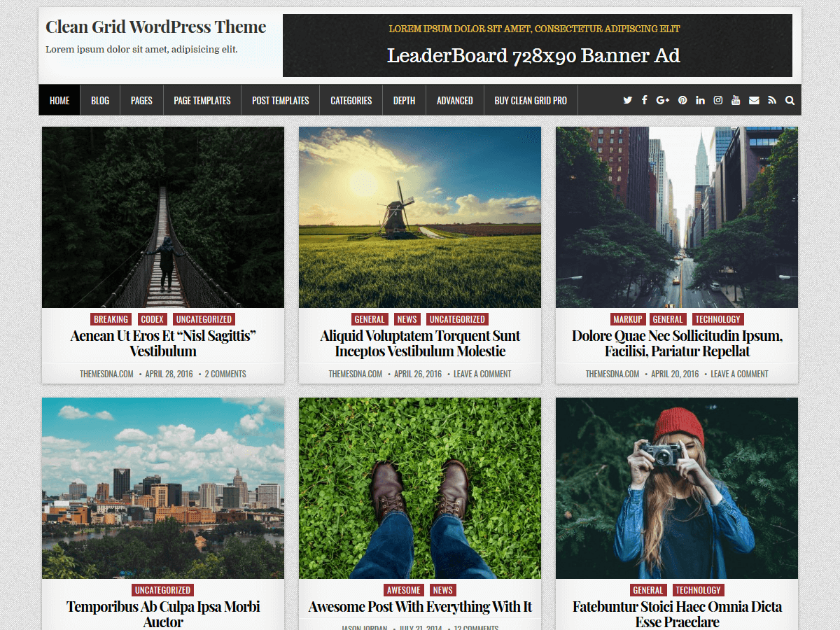Open the Instagram profile icon
The image size is (840, 630).
(718, 100)
